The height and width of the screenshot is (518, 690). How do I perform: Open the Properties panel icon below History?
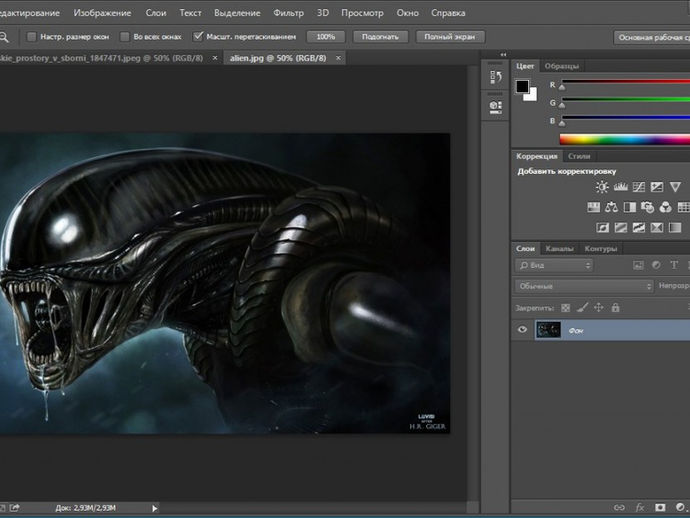pyautogui.click(x=495, y=107)
